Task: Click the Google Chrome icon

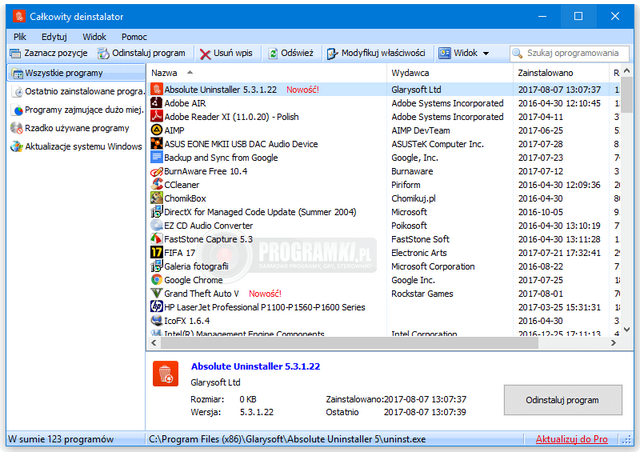Action: pyautogui.click(x=156, y=280)
